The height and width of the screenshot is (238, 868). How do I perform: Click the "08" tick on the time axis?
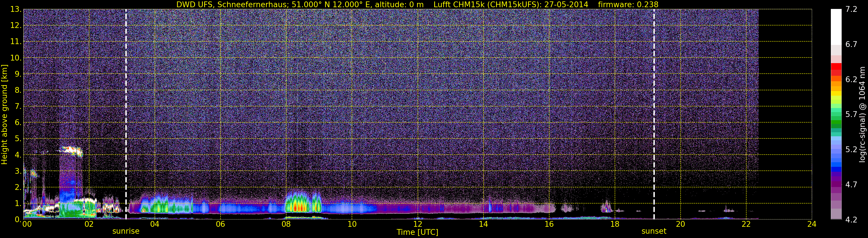(x=286, y=224)
